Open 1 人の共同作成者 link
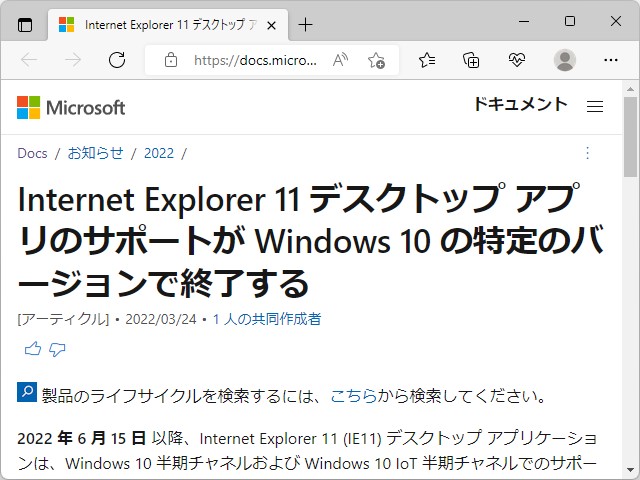640x480 pixels. coord(267,319)
